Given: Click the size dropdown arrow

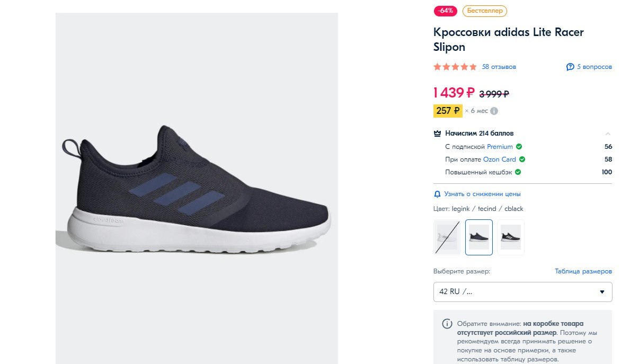Looking at the screenshot, I should pyautogui.click(x=602, y=292).
